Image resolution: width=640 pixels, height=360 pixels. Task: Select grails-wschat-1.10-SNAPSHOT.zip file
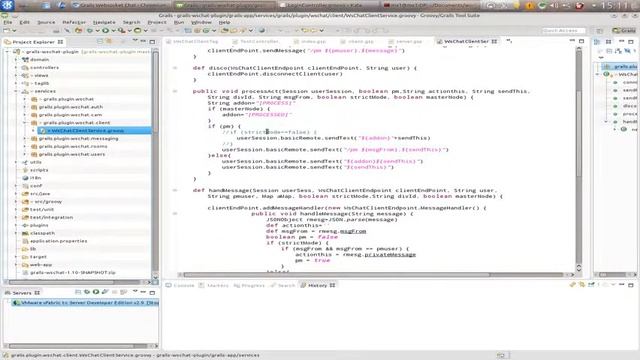pos(73,273)
